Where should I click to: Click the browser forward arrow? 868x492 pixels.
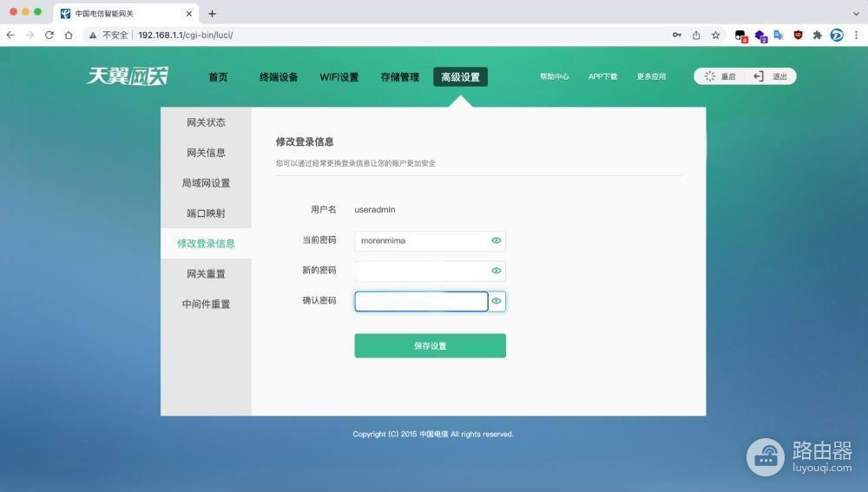30,35
